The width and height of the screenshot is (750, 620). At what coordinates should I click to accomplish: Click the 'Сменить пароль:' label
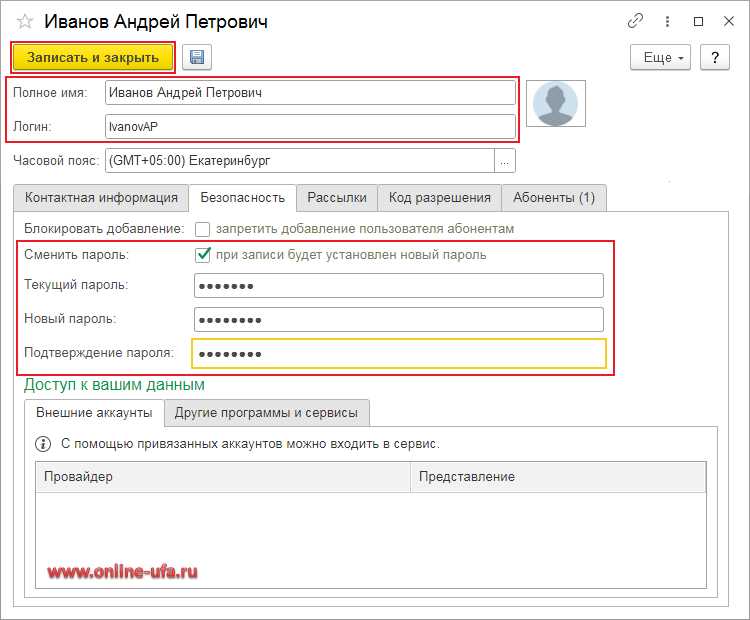[77, 255]
